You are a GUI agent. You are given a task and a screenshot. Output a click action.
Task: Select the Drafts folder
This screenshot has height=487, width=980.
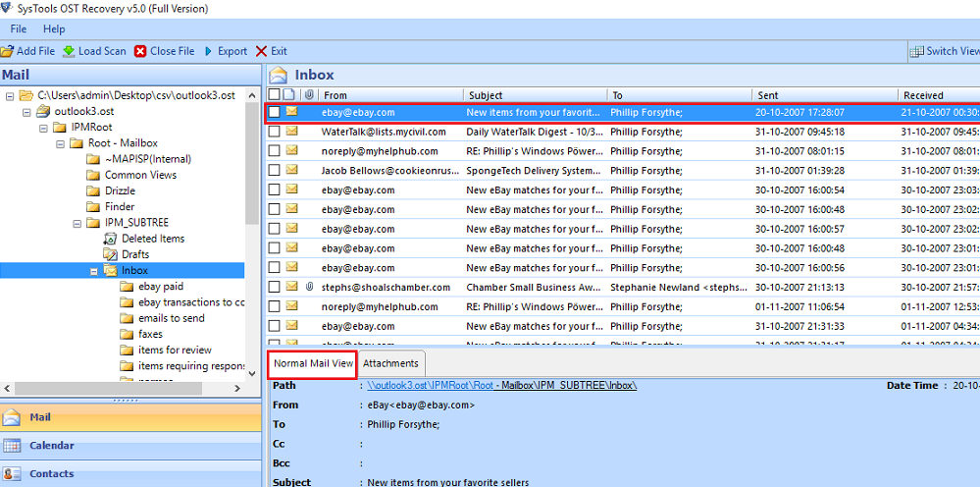point(135,254)
